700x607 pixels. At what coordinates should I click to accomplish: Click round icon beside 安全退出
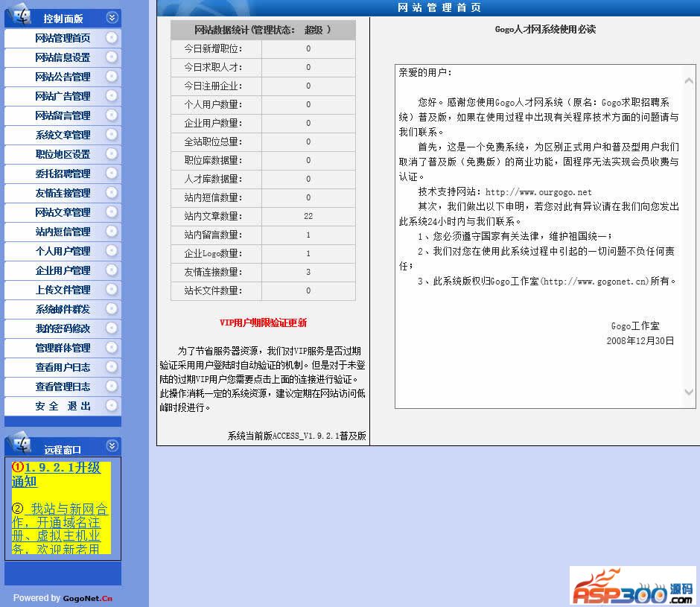[112, 405]
